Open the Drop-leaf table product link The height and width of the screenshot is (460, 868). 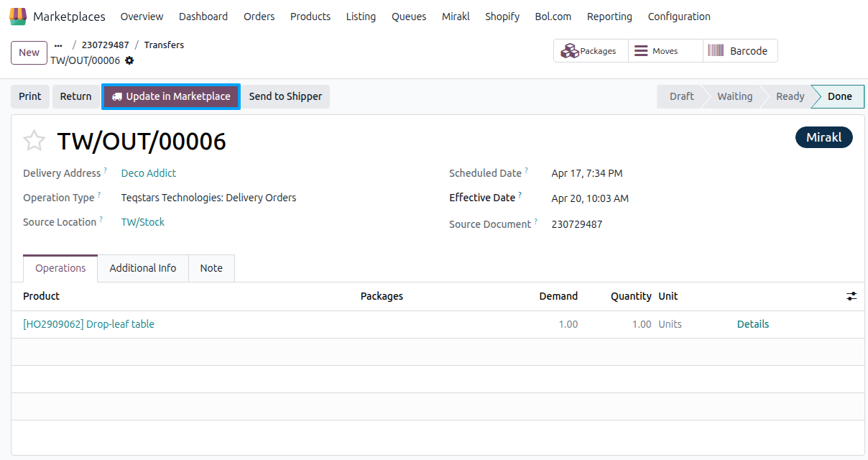tap(88, 324)
